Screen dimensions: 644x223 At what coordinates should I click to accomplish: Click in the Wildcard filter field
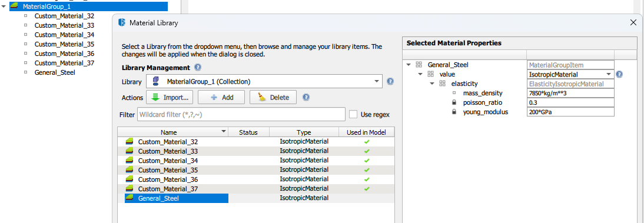tap(241, 115)
